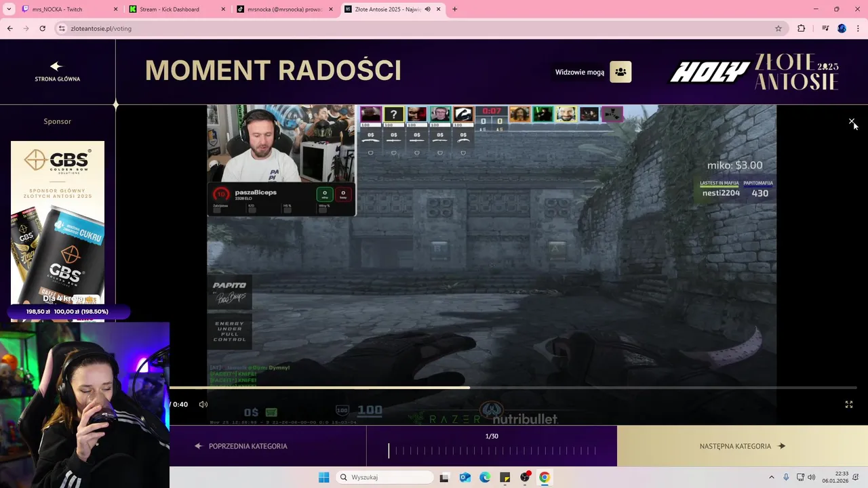Open the Chrome three-dot menu
The height and width of the screenshot is (488, 868).
pos(857,28)
